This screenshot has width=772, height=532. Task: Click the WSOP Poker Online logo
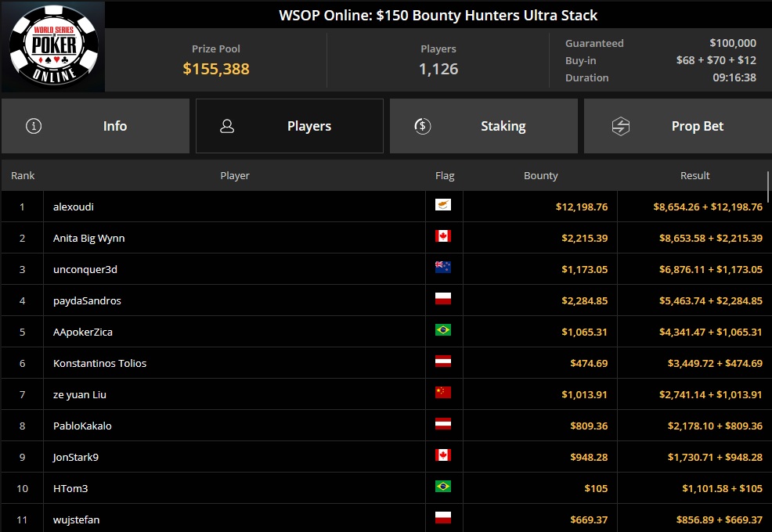[53, 46]
